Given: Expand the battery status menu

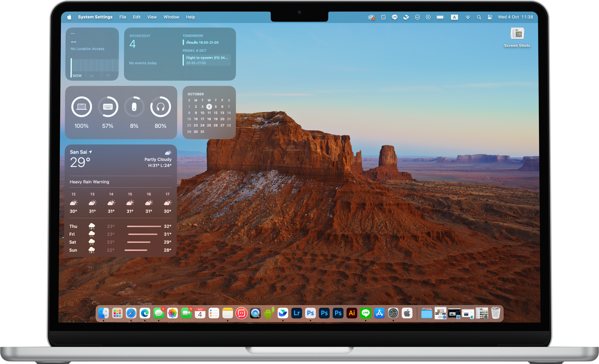Looking at the screenshot, I should 440,17.
